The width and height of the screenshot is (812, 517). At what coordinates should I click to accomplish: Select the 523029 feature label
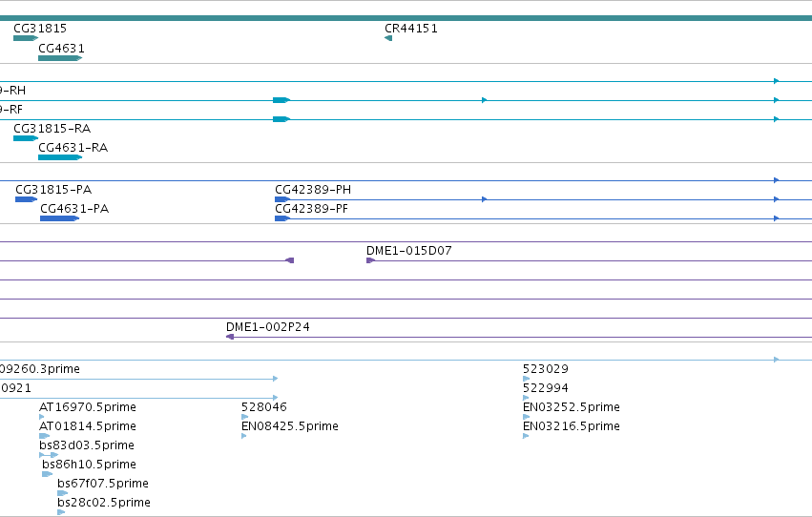tap(545, 369)
